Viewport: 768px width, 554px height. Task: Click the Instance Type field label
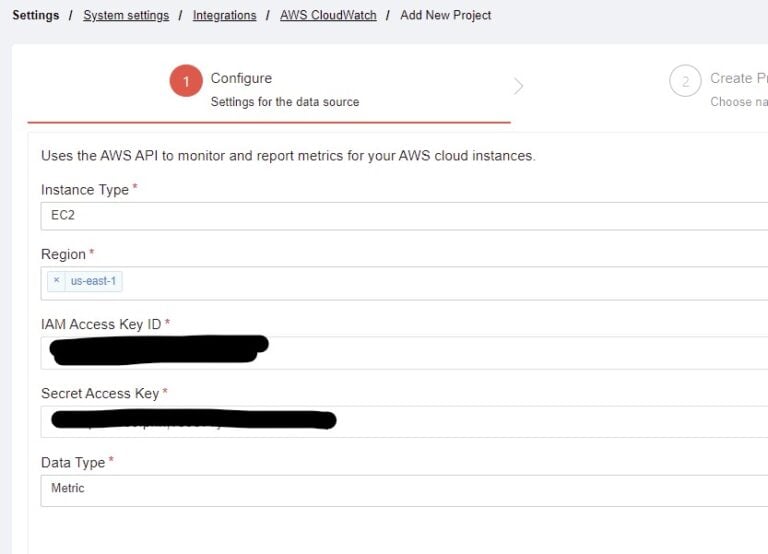[85, 190]
